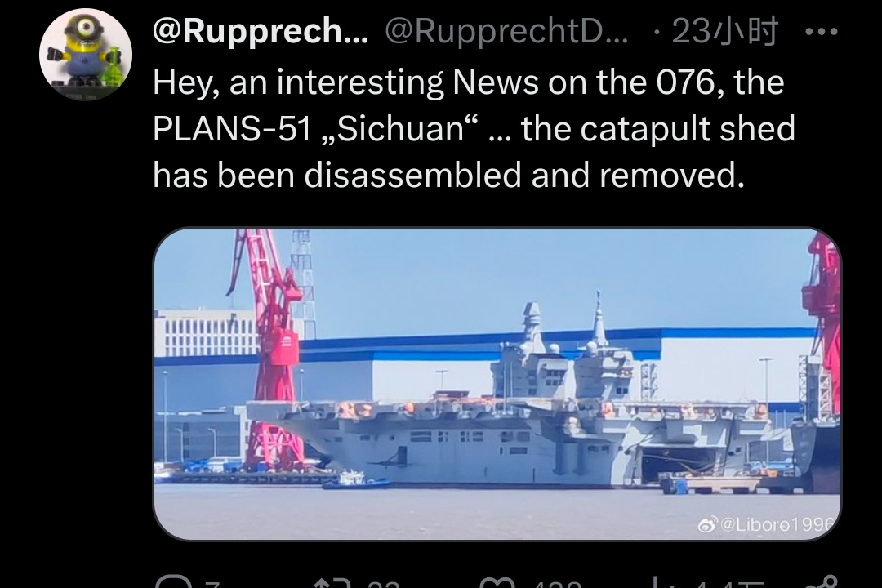Open the tweet text about the catapult shed
This screenshot has width=882, height=588.
click(x=474, y=128)
